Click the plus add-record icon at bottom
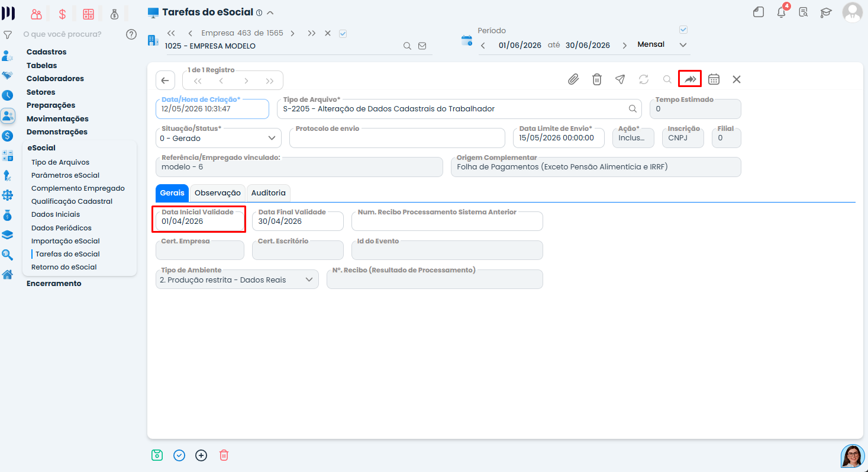The height and width of the screenshot is (472, 868). coord(201,455)
